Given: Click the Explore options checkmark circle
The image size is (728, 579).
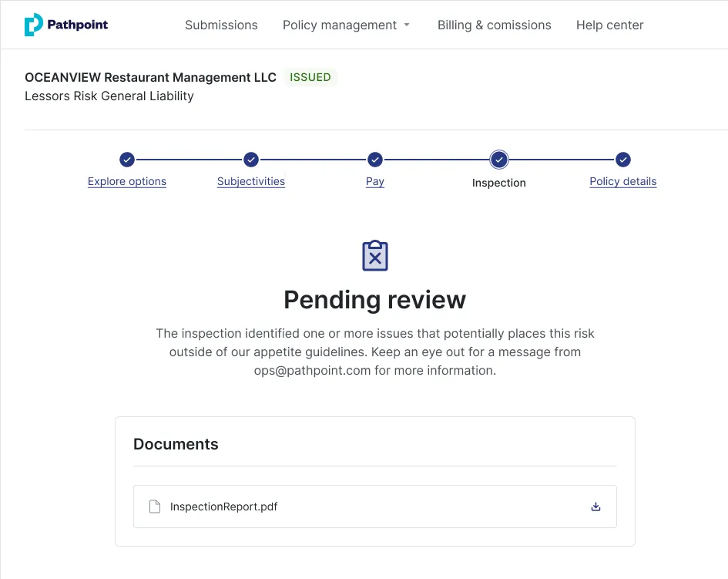Looking at the screenshot, I should (x=127, y=160).
